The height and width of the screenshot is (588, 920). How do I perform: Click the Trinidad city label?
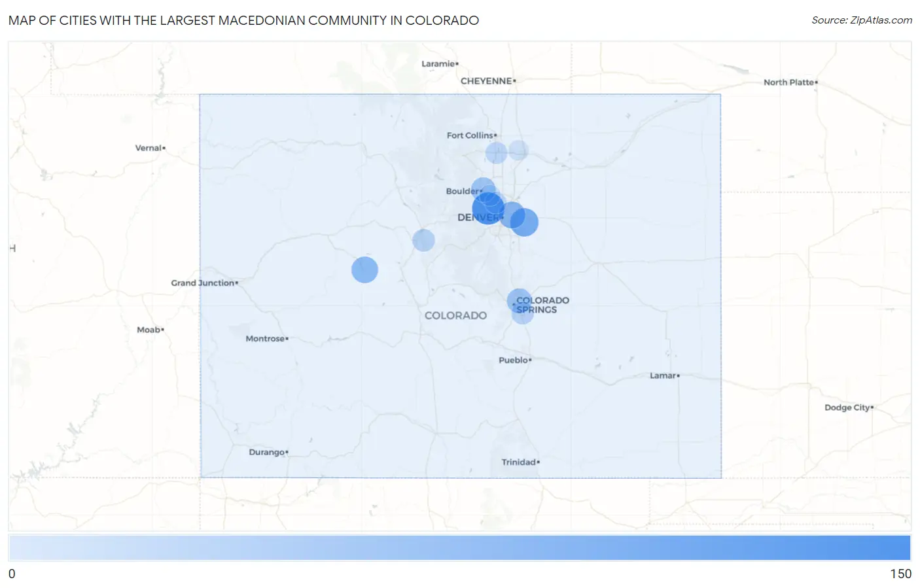[x=519, y=462]
